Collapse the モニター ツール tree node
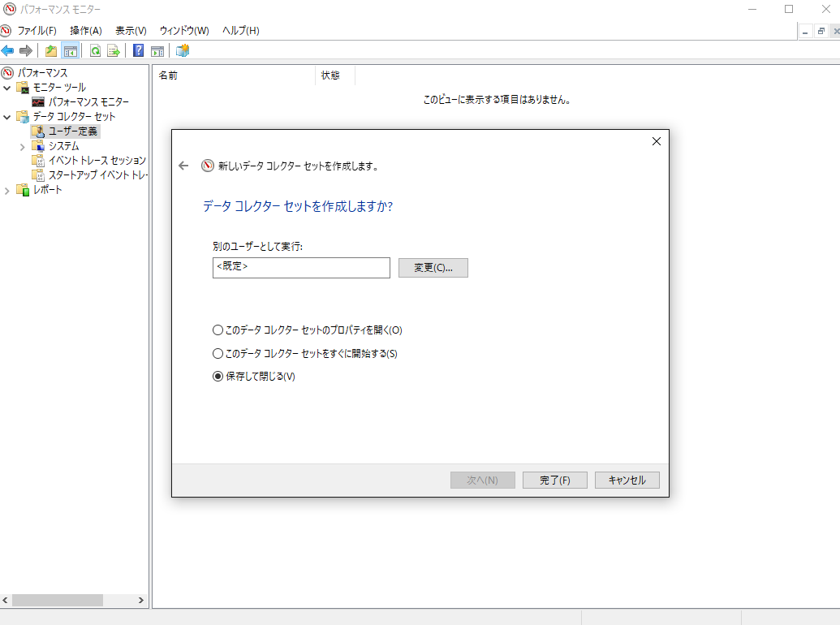Viewport: 840px width, 625px height. (7, 88)
